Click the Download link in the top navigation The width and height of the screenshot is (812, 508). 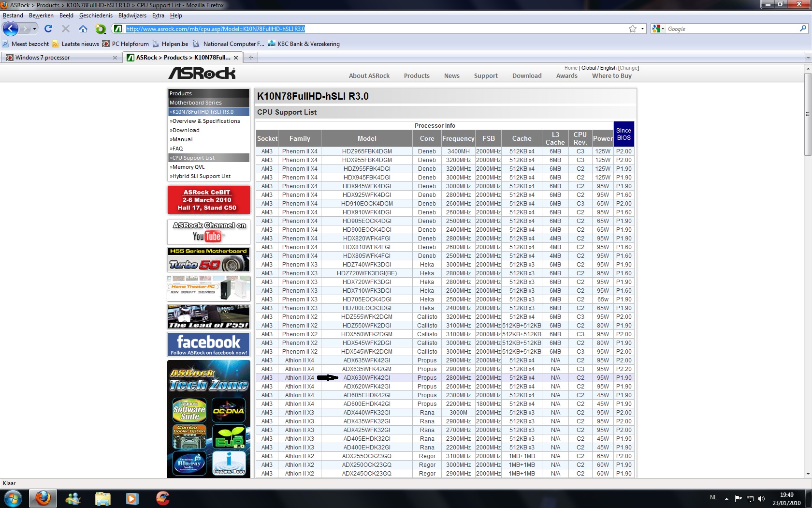(x=527, y=76)
